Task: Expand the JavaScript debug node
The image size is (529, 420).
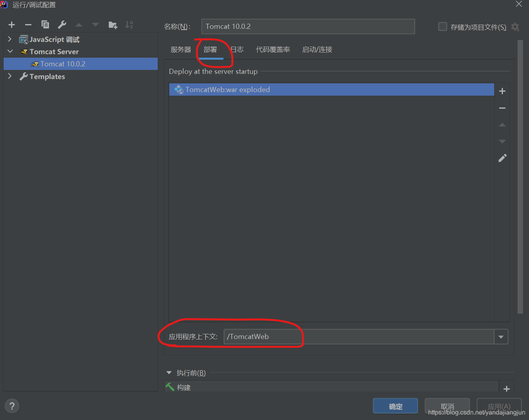Action: (10, 39)
